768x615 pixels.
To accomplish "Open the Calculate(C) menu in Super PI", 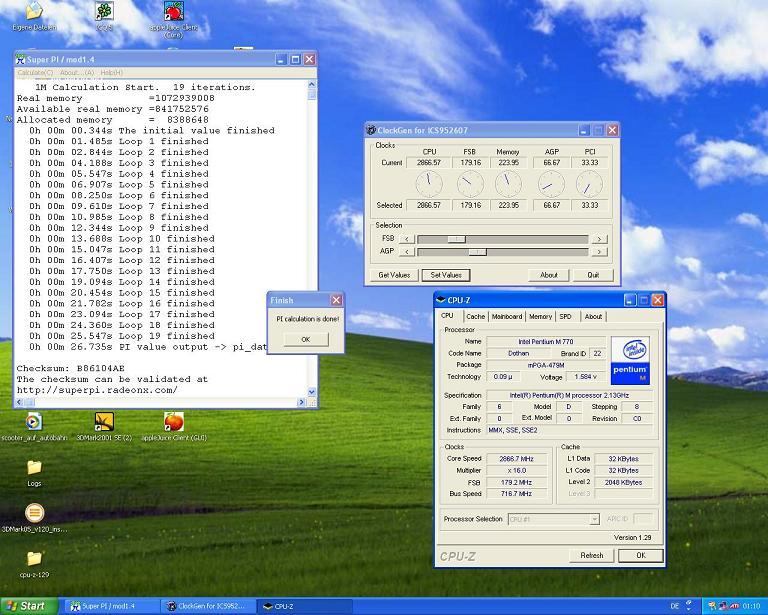I will pos(35,72).
